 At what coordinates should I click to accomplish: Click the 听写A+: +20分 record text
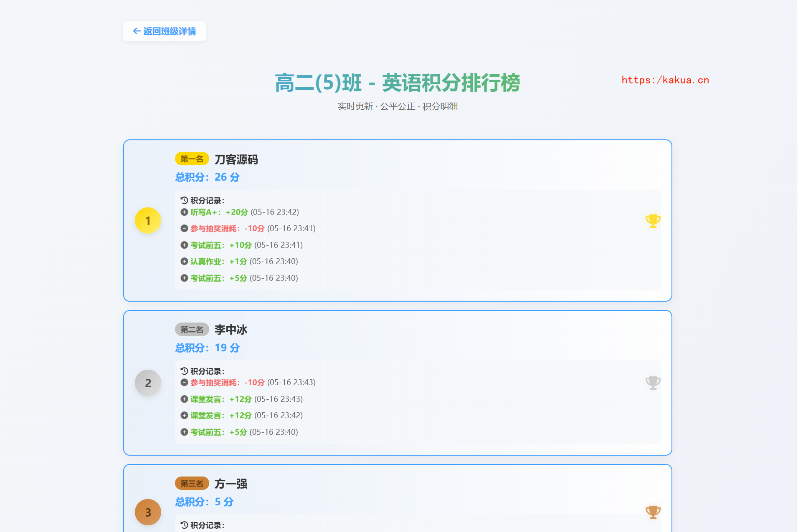tap(219, 212)
